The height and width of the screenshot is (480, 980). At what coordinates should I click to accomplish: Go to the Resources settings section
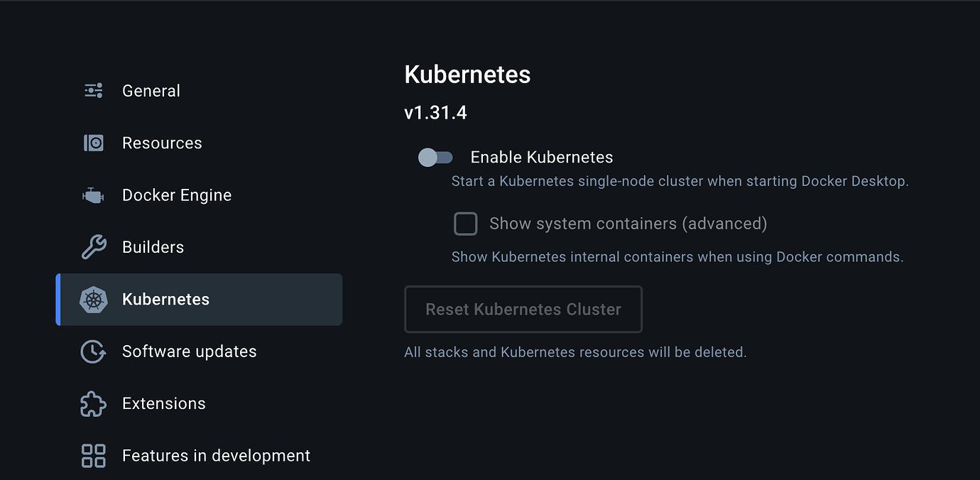click(x=162, y=143)
